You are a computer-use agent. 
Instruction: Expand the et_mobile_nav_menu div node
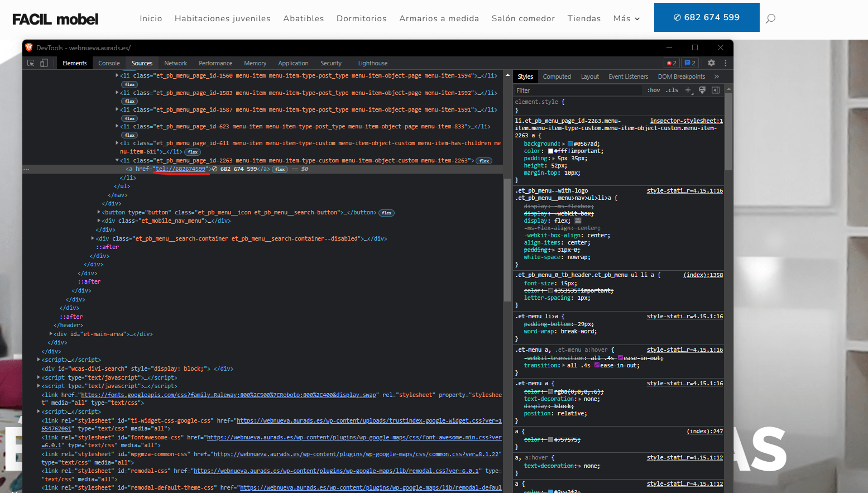[x=99, y=221]
